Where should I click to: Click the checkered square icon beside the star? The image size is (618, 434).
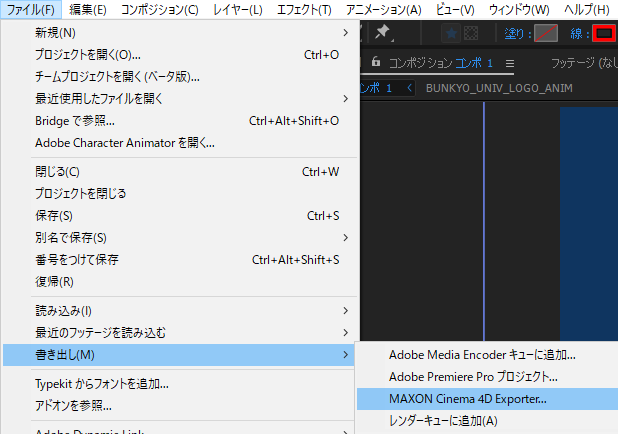pos(471,34)
